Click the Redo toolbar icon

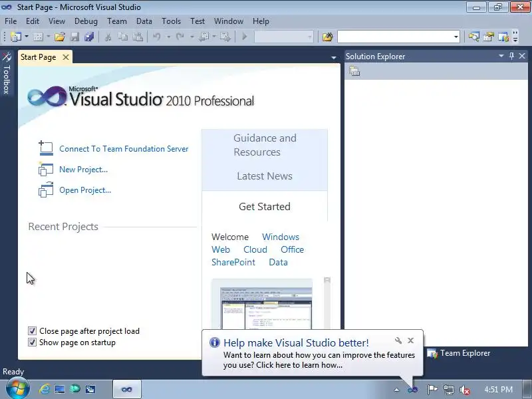click(x=180, y=37)
